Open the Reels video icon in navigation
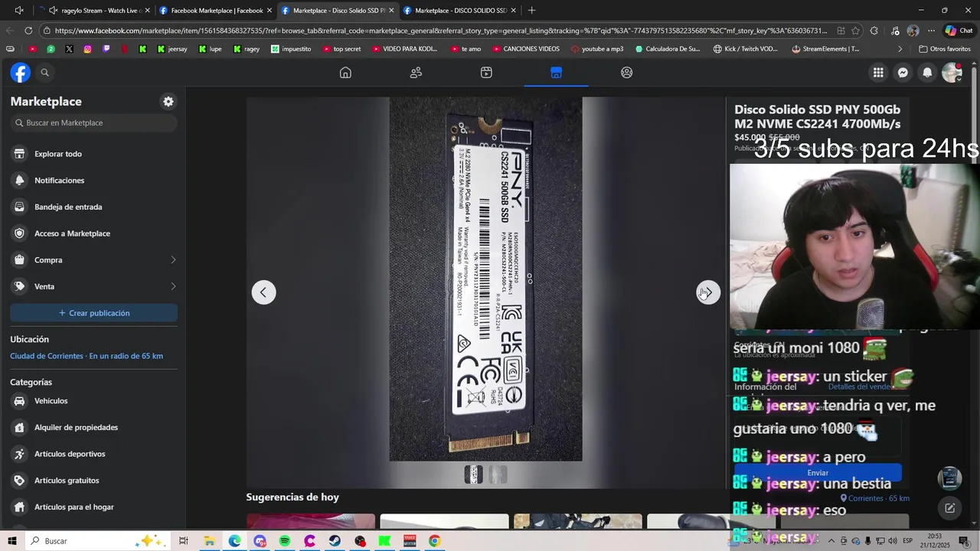Screen dimensions: 980x551 pyautogui.click(x=486, y=73)
